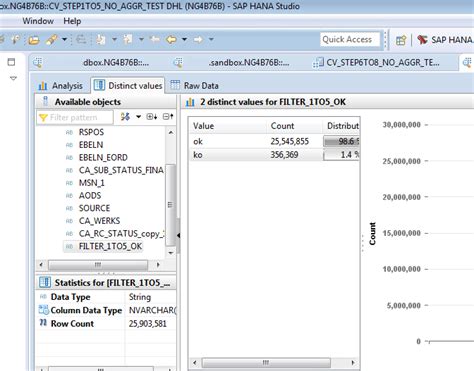Viewport: 474px width, 371px height.
Task: Click the greyed last edit location arrow
Action: pos(154,40)
